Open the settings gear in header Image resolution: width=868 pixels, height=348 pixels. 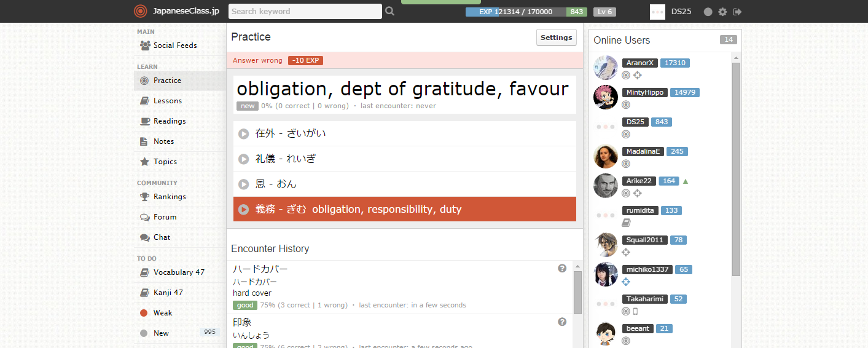click(722, 12)
